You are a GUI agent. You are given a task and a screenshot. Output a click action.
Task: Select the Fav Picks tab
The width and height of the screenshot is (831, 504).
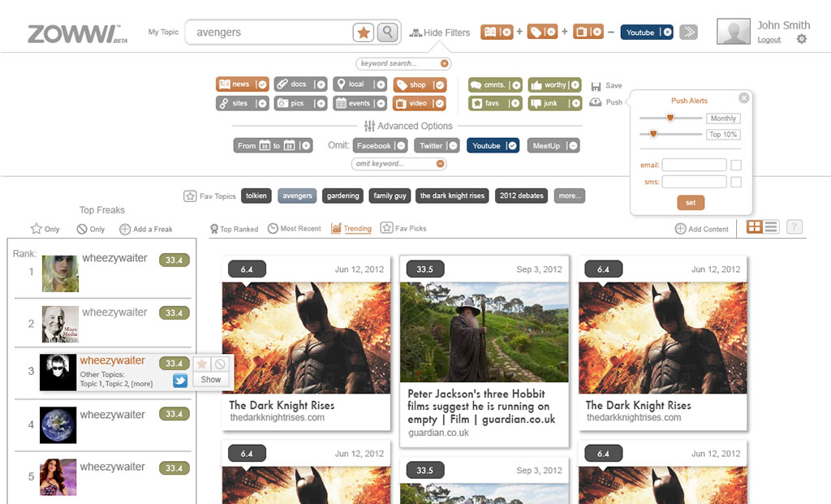pyautogui.click(x=403, y=228)
